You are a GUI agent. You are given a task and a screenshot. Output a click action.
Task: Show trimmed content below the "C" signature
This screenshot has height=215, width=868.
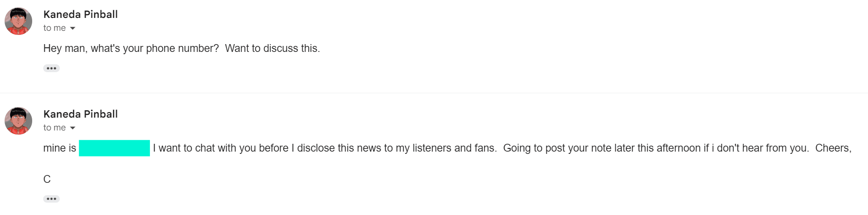[x=51, y=199]
